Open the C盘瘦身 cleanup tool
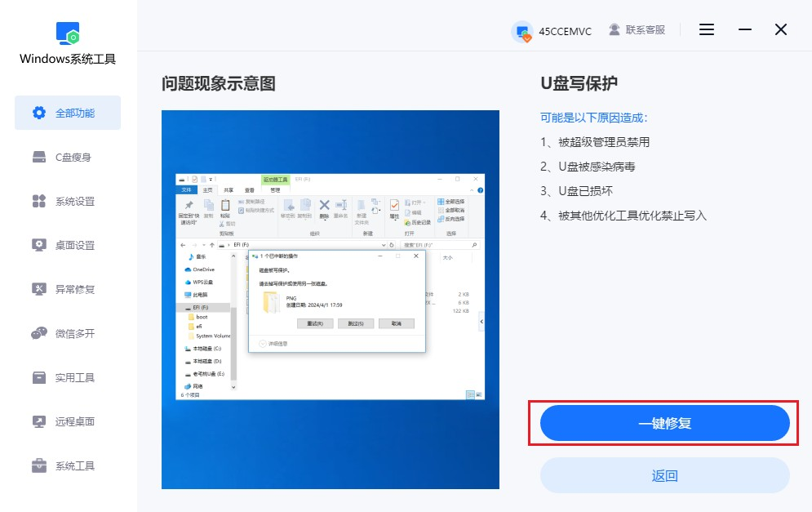Viewport: 812px width, 512px height. click(x=67, y=157)
